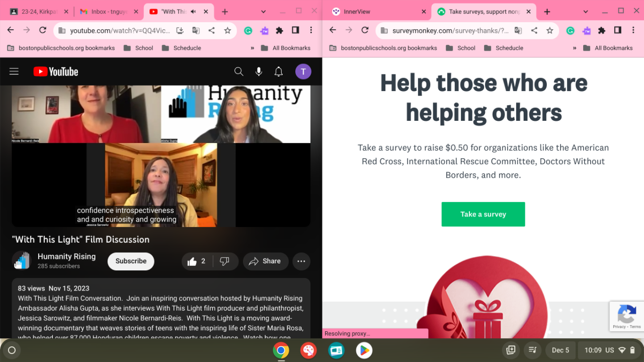Switch to 23-24, Kirkpatrick tab

[39, 12]
